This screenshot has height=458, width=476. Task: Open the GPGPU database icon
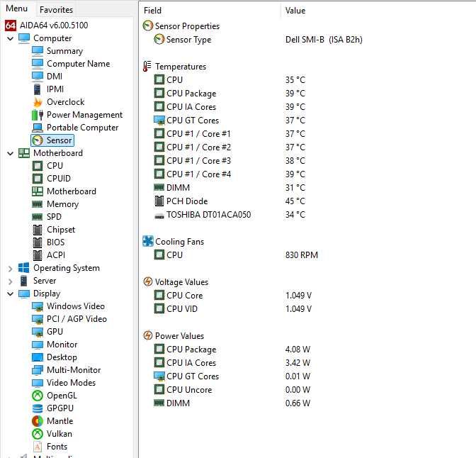[x=38, y=408]
